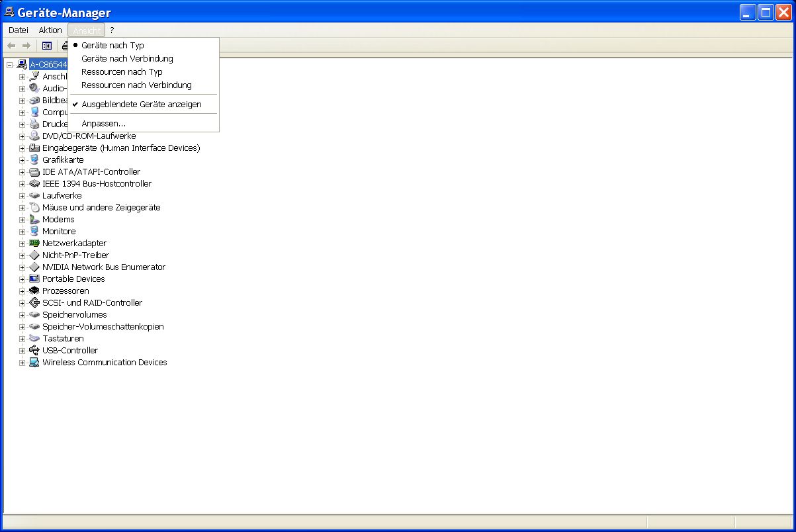Click the IEEE 1394 Bus-Hostcontroller icon

(34, 183)
